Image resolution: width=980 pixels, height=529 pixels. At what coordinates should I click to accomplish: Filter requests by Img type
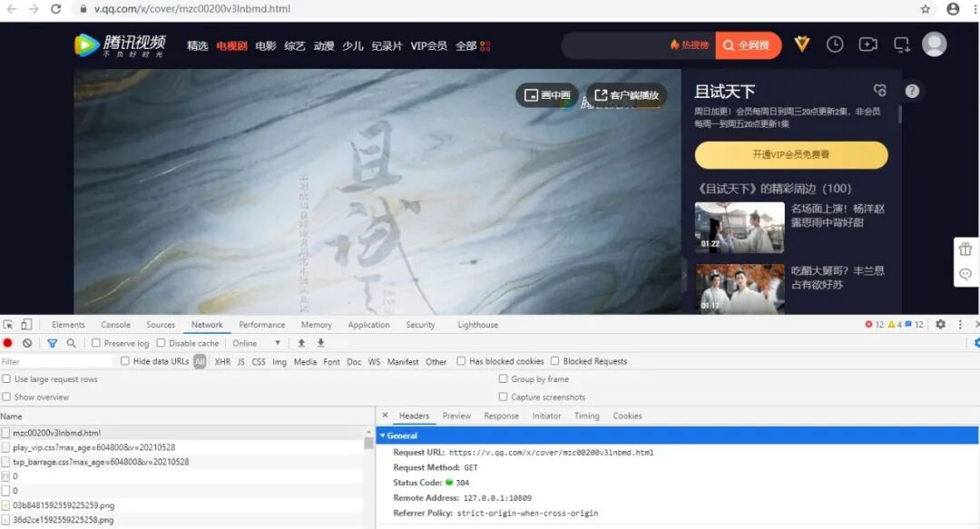279,361
